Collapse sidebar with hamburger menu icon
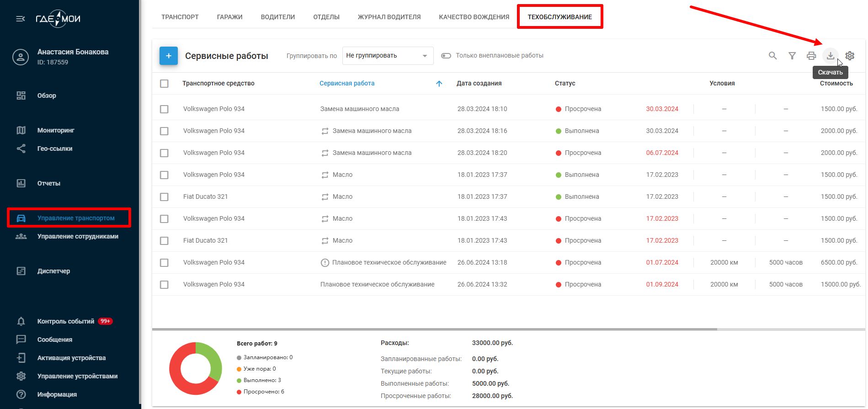The image size is (868, 409). coord(21,19)
